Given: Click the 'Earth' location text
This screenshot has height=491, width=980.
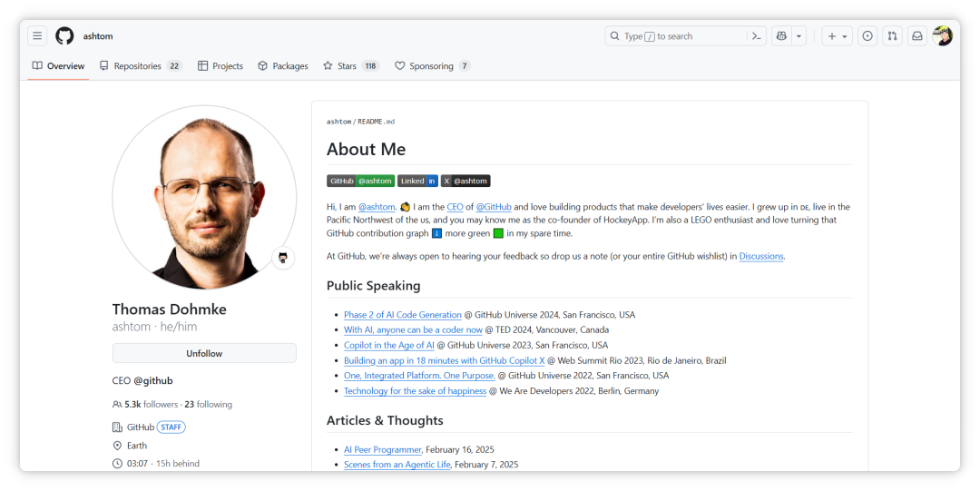Looking at the screenshot, I should pos(137,446).
